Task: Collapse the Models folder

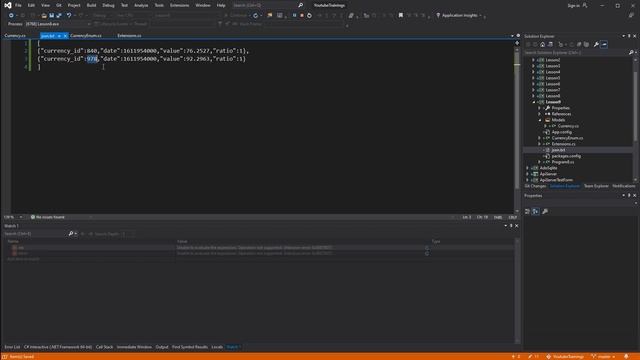Action: click(540, 120)
